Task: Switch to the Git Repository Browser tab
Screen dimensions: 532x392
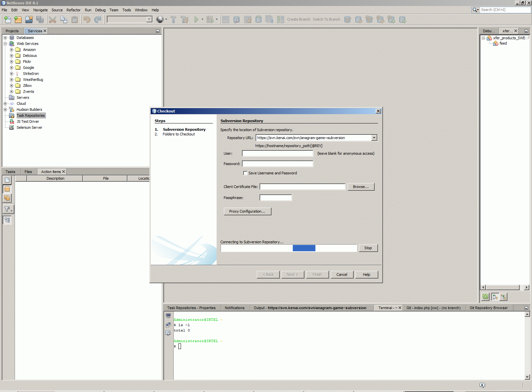Action: [489, 308]
